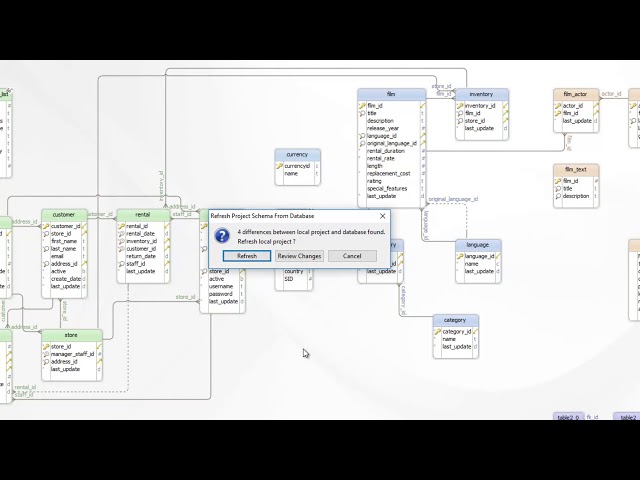Click the create_date column in customer

66,279
